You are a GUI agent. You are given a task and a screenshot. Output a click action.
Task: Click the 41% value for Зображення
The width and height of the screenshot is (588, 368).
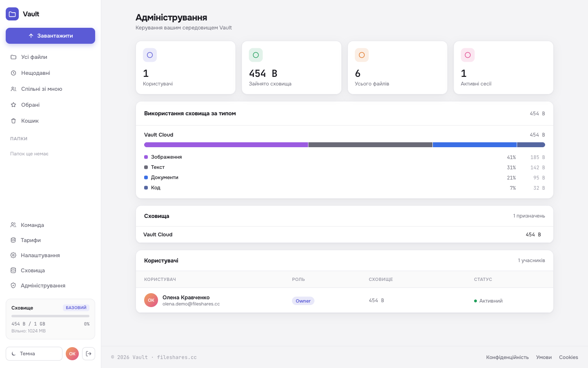[x=511, y=157]
